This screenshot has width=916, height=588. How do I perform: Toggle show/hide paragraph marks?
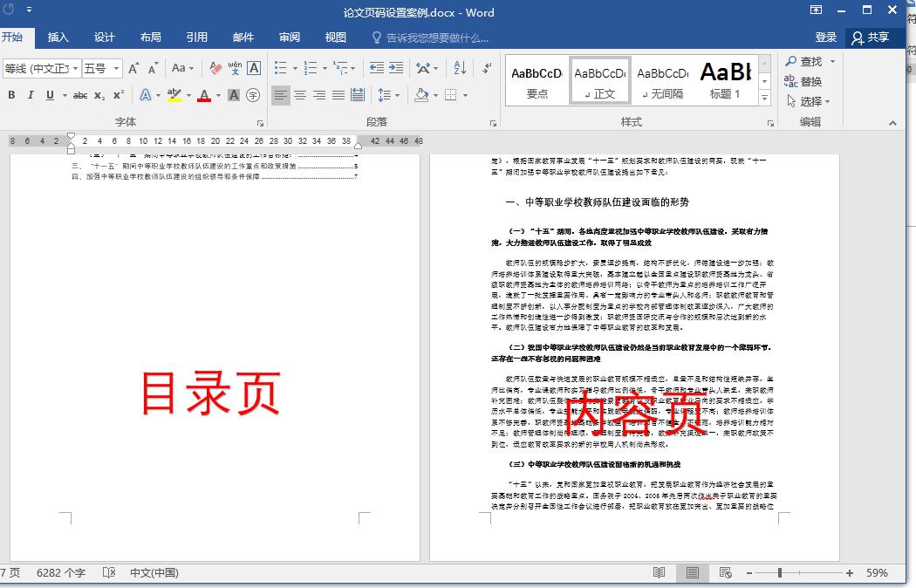pyautogui.click(x=485, y=69)
